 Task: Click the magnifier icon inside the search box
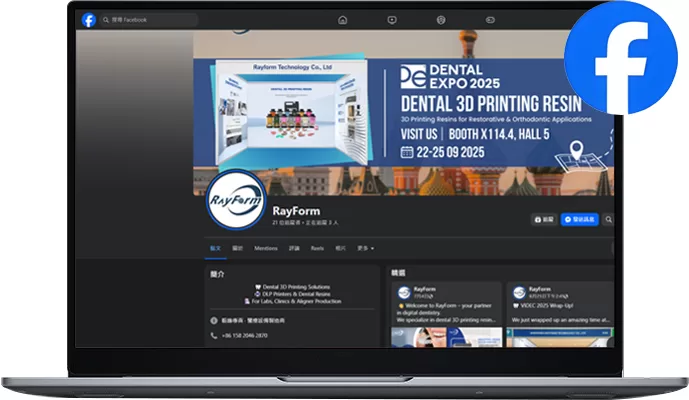(106, 20)
